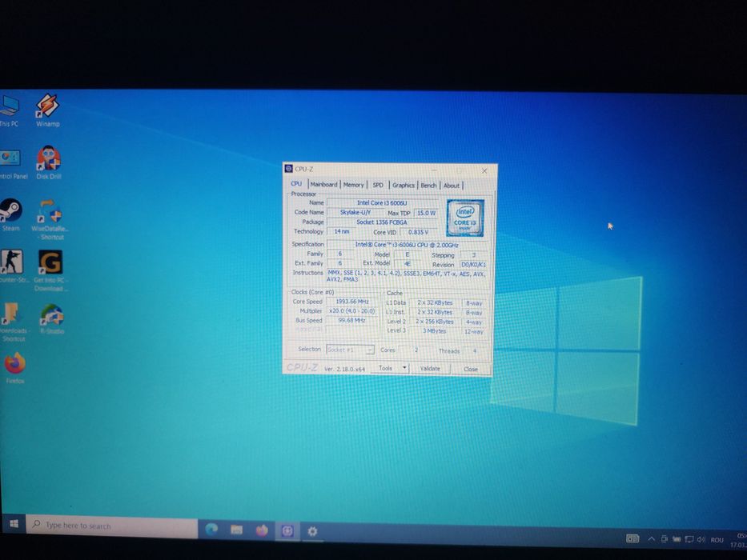Click the processor name Intel Core i3 6006U
This screenshot has width=747, height=560.
coord(382,203)
